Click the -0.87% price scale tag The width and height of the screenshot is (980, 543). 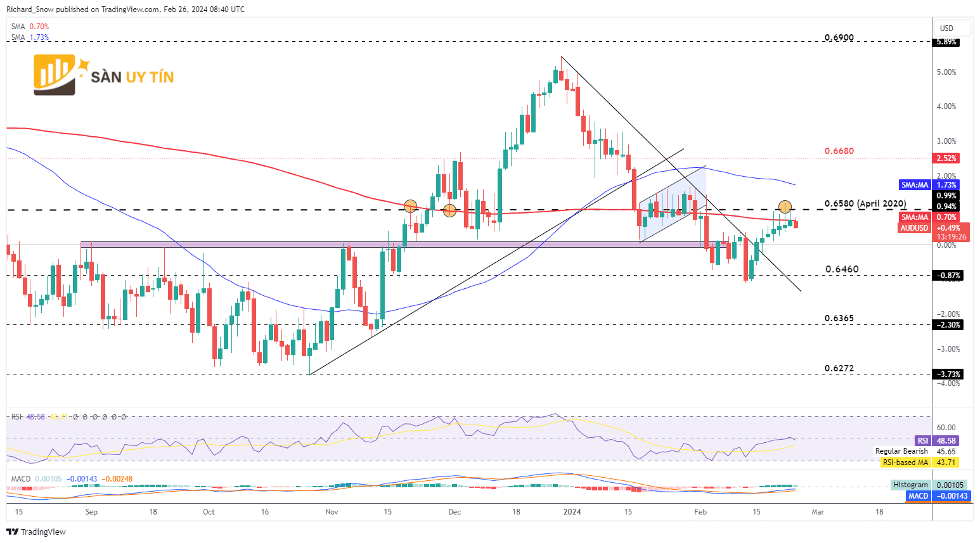(949, 276)
